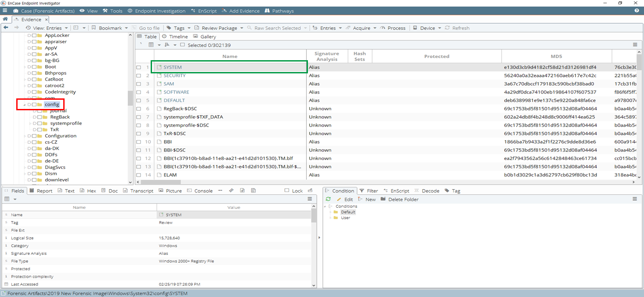
Task: Click the green refresh conditions icon
Action: click(x=328, y=199)
